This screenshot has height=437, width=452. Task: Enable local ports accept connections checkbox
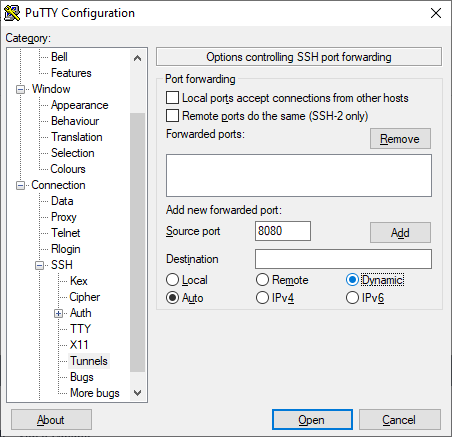point(172,98)
